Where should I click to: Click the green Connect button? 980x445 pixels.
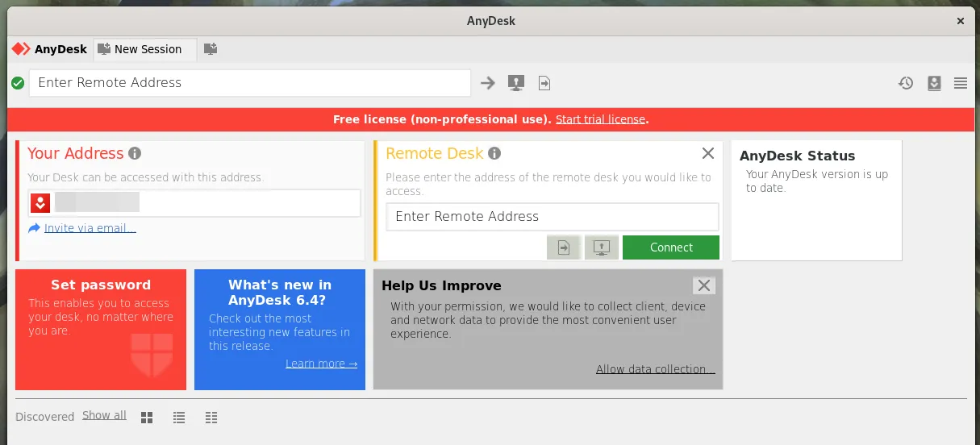click(x=671, y=247)
